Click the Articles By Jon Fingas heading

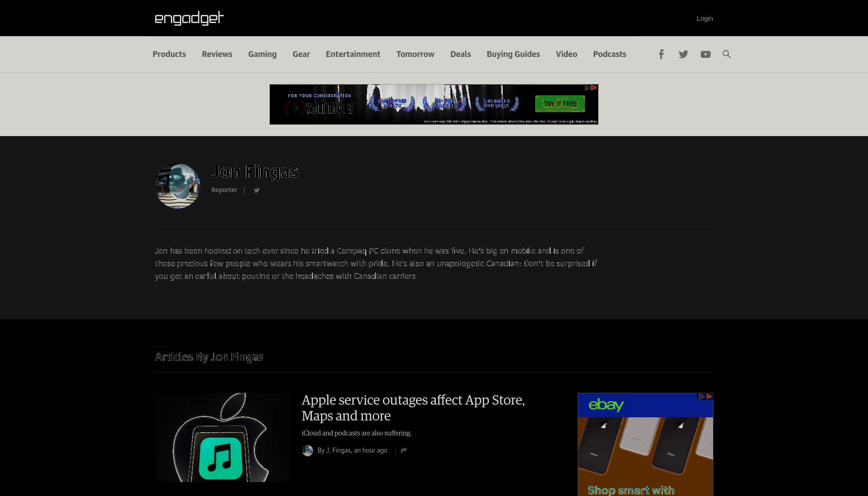point(209,357)
